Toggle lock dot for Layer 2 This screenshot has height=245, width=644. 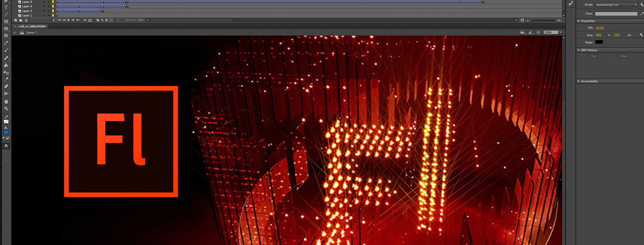49,11
